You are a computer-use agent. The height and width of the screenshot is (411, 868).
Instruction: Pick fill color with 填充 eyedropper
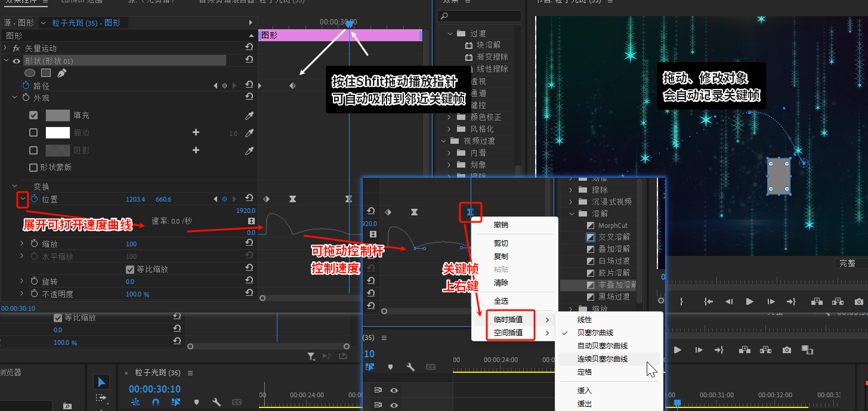coord(249,115)
